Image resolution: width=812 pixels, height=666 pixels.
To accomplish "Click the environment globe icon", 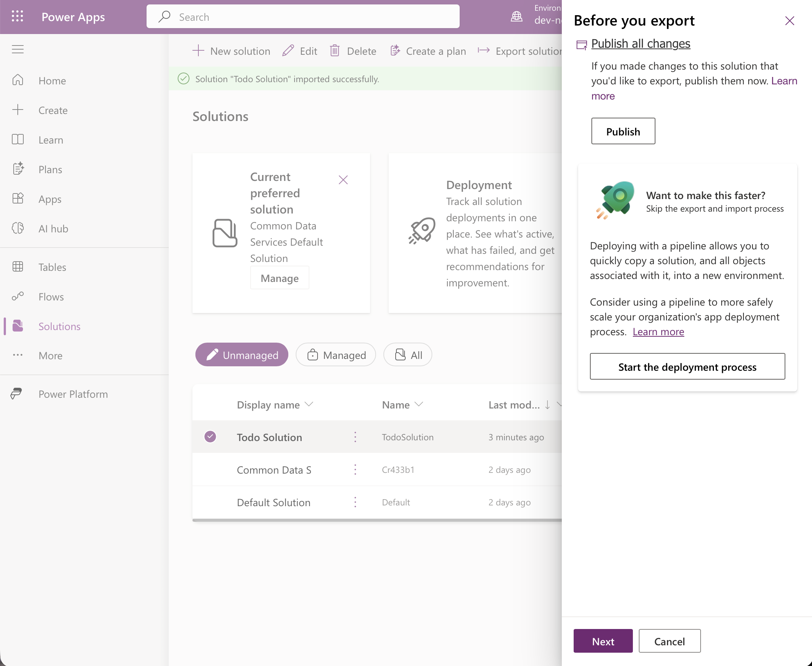I will pos(517,17).
